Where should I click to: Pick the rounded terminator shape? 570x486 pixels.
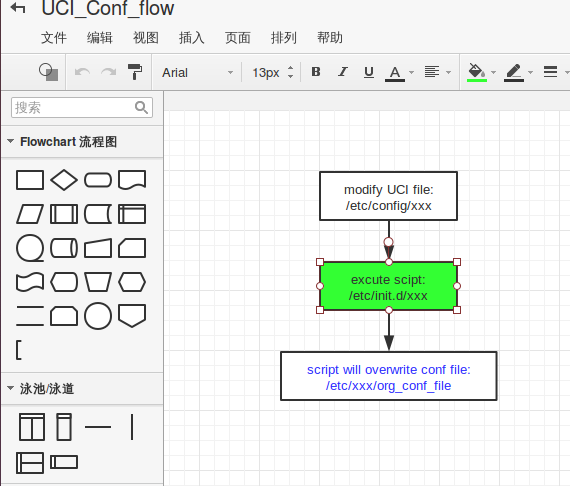(x=98, y=180)
